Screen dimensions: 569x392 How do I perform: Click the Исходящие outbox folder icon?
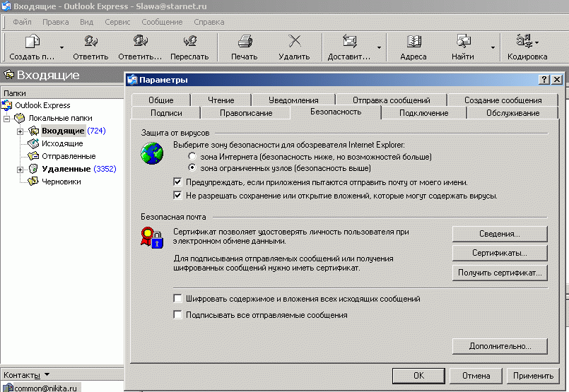[x=33, y=143]
